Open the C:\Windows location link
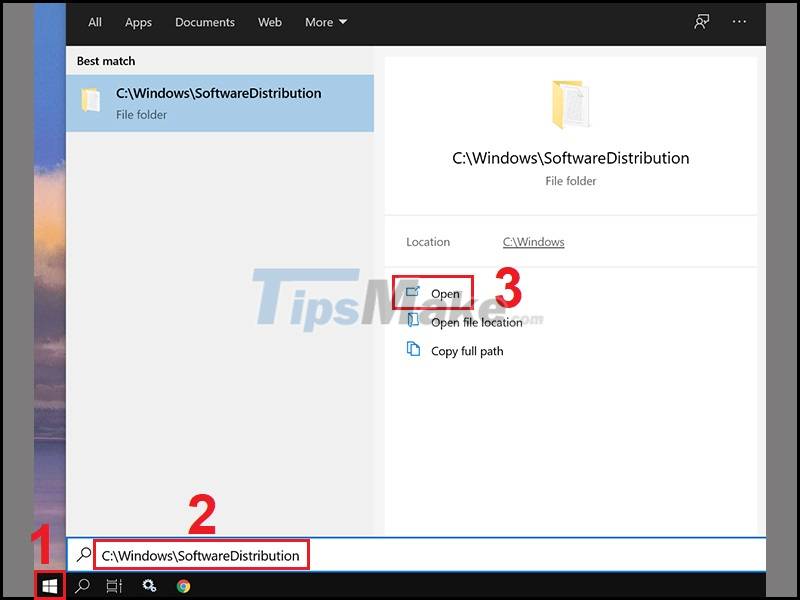Screen dimensions: 800x600 pyautogui.click(x=533, y=242)
